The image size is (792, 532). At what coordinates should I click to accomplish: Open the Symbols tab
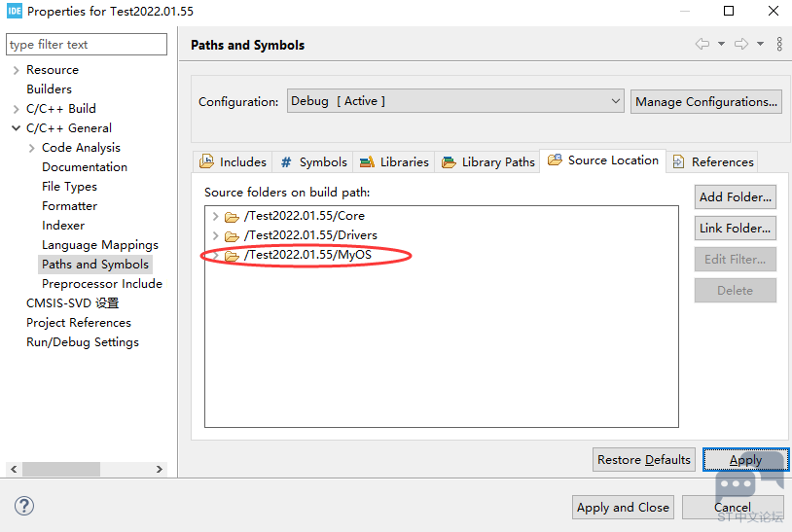coord(313,162)
